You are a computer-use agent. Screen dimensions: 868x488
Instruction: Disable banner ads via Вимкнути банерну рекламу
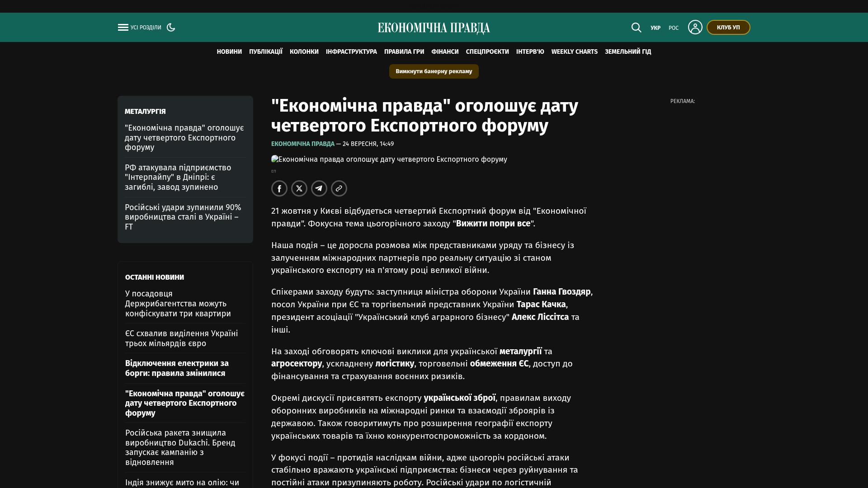(434, 71)
